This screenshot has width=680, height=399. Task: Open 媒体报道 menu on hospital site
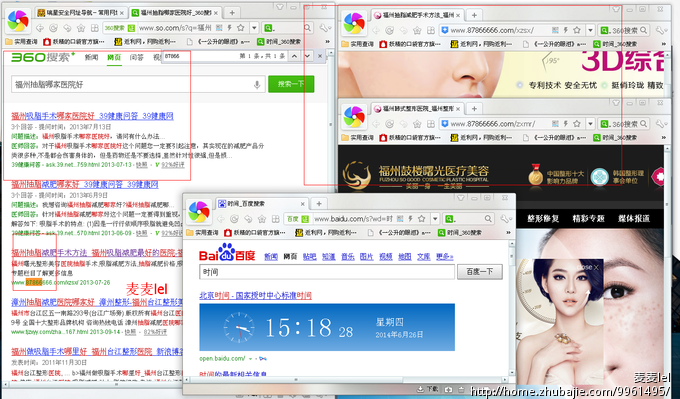[x=634, y=219]
